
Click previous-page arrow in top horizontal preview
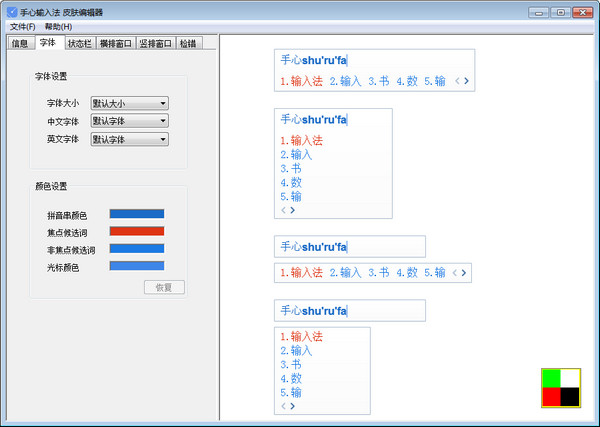pos(457,81)
